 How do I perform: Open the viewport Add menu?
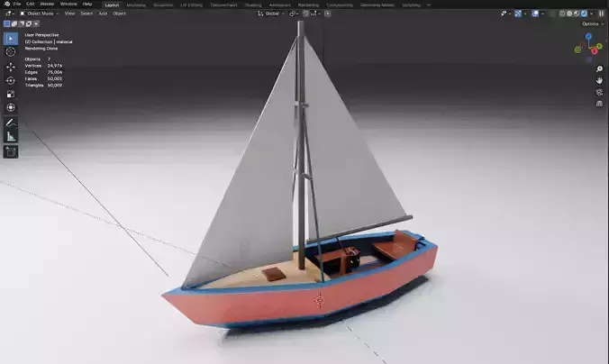(103, 14)
